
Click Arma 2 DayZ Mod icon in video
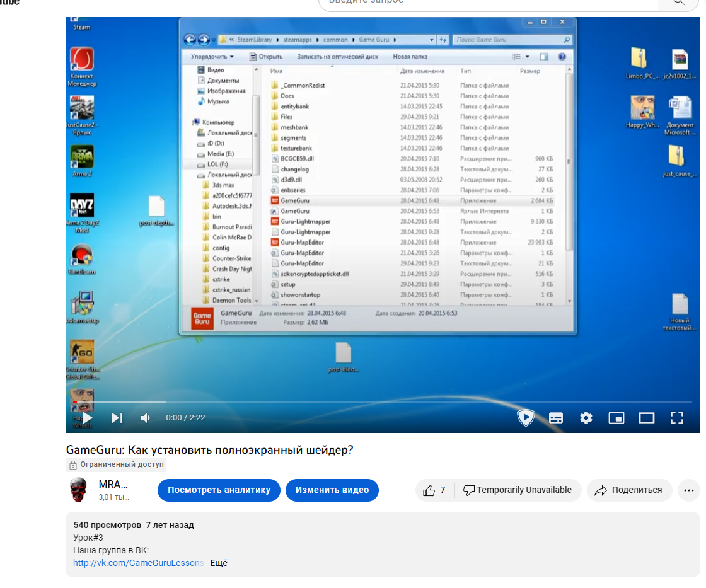pyautogui.click(x=82, y=213)
